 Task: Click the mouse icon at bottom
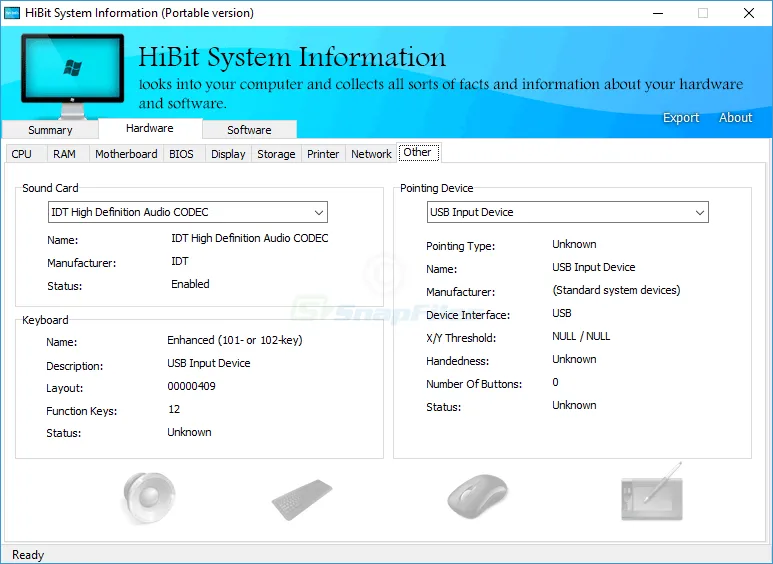477,496
